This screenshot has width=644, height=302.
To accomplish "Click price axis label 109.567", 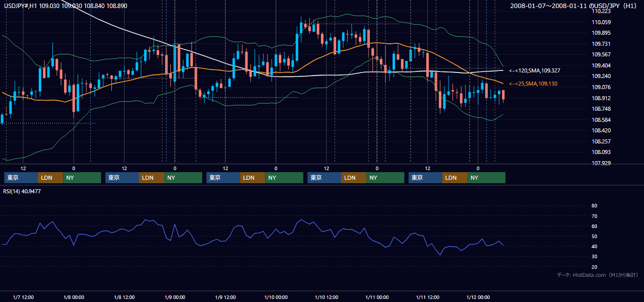I will (x=602, y=54).
